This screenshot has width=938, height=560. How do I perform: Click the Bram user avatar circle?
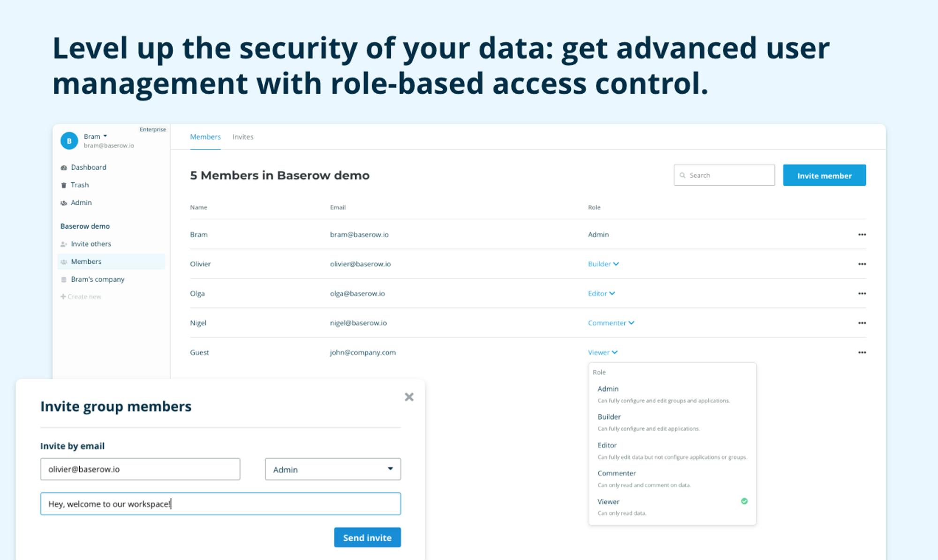point(69,141)
